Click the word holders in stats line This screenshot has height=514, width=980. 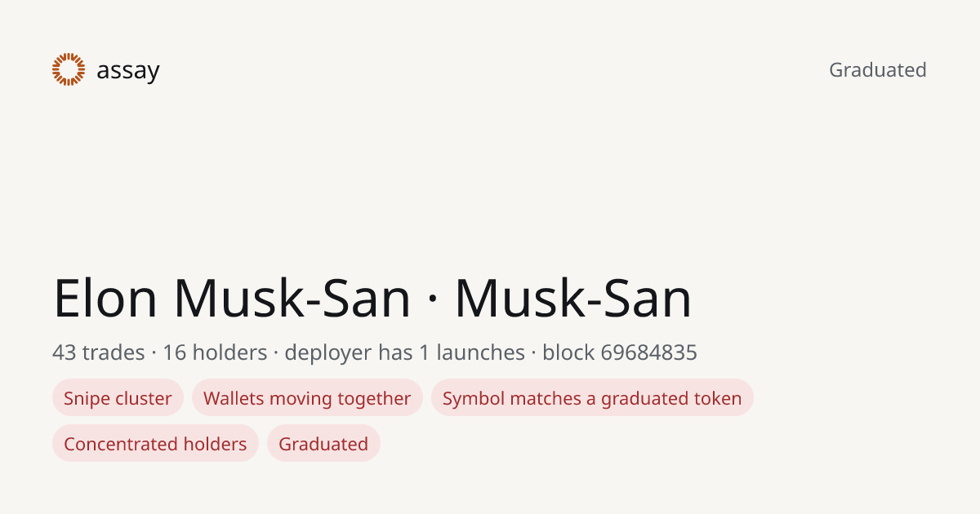tap(230, 352)
